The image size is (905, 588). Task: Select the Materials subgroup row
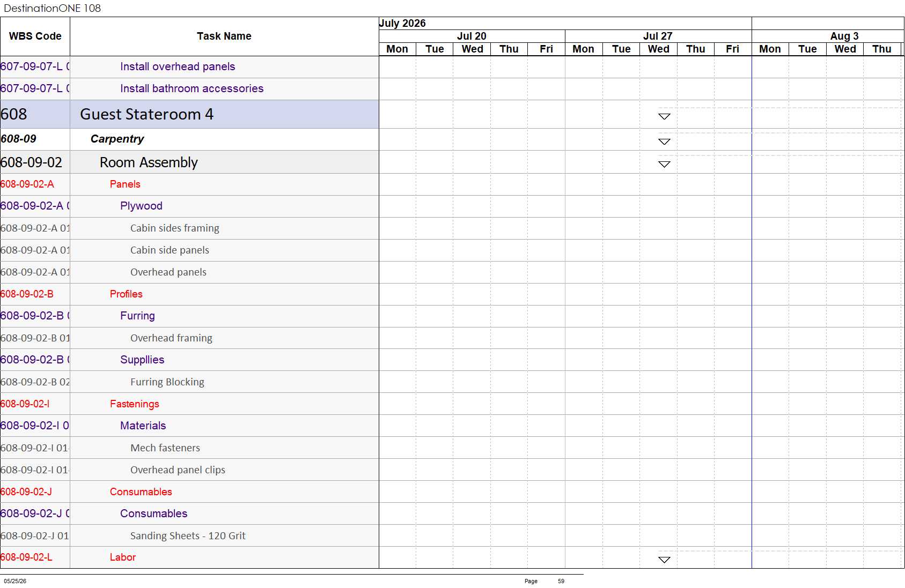tap(189, 426)
